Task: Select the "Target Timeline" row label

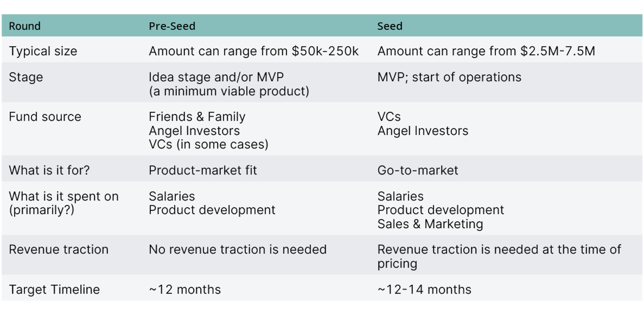Action: click(54, 289)
